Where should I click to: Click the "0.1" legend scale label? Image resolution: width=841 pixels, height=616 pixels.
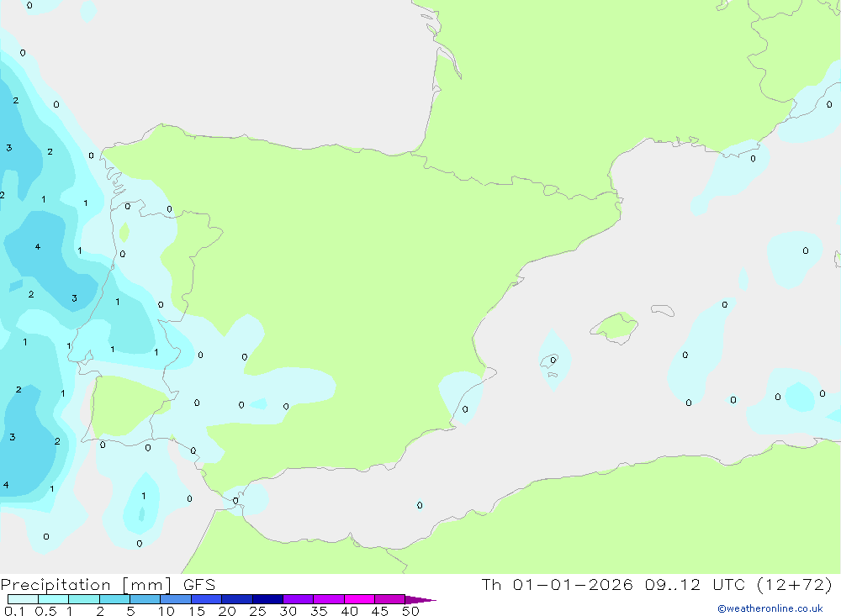14,611
